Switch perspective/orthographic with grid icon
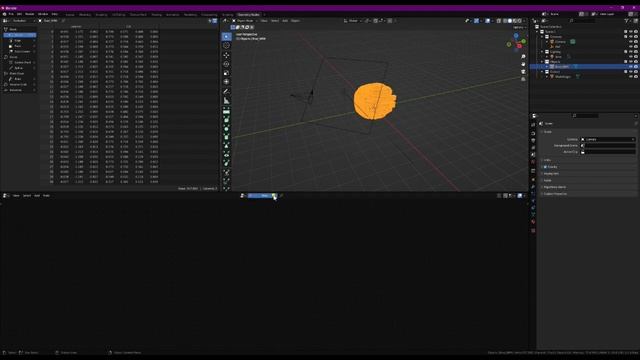 click(523, 79)
